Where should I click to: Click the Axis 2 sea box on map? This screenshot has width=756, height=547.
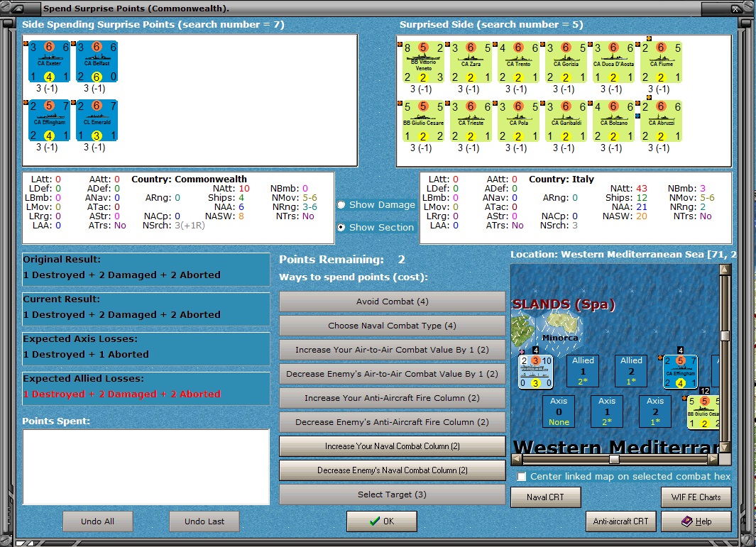point(655,411)
